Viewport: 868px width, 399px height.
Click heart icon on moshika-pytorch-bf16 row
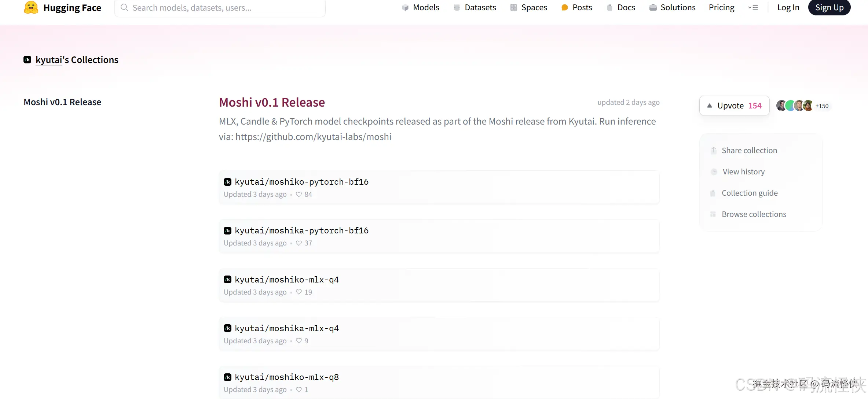[299, 243]
